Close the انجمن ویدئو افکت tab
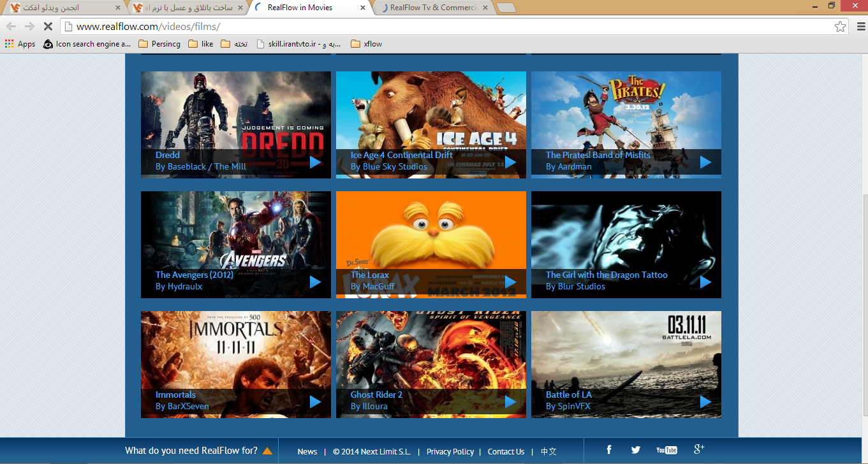 tap(117, 8)
